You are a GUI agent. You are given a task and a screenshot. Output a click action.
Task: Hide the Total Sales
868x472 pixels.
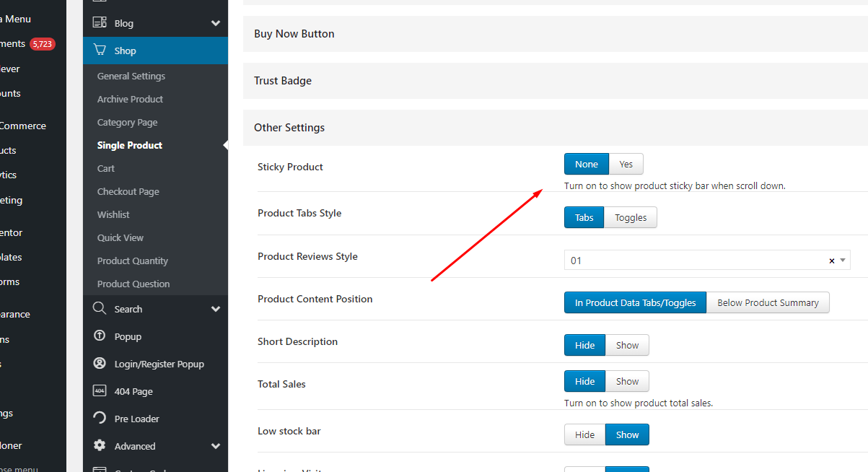584,381
